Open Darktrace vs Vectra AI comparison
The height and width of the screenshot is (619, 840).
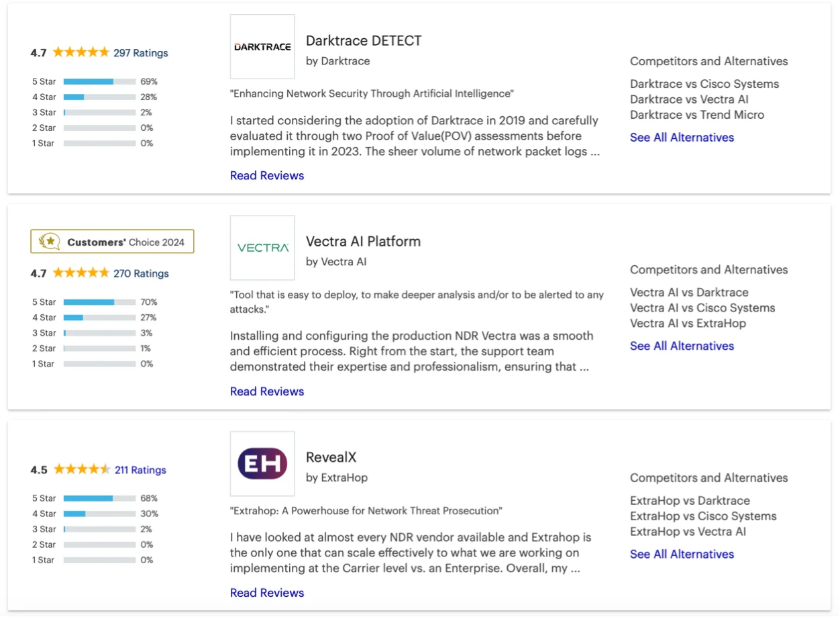coord(689,99)
